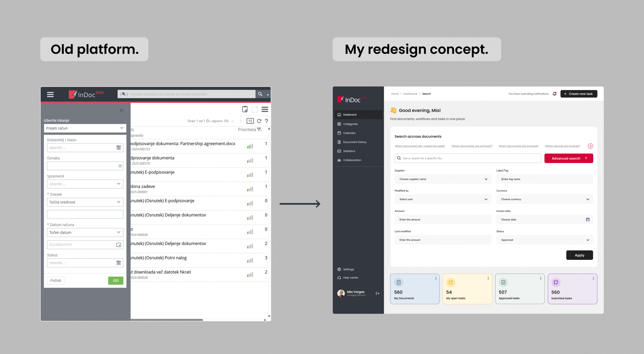Click the red Advanced search button
This screenshot has height=354, width=644.
pos(569,159)
